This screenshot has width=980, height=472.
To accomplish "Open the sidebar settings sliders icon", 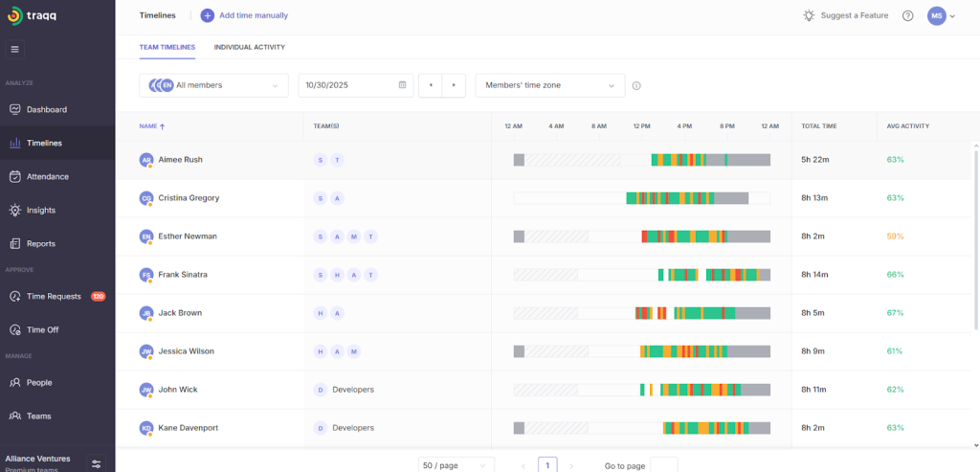I will point(96,463).
